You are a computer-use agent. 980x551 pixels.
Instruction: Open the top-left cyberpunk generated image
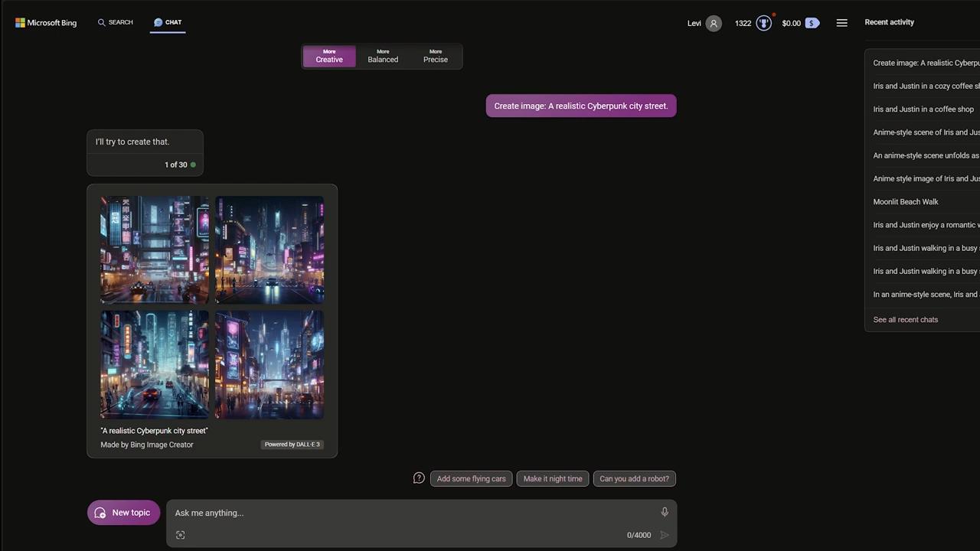[x=155, y=249]
